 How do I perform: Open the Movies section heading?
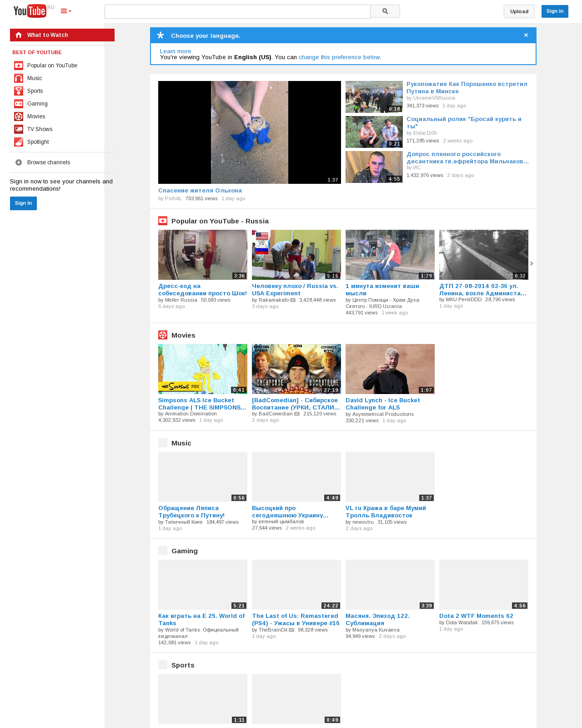click(x=183, y=335)
